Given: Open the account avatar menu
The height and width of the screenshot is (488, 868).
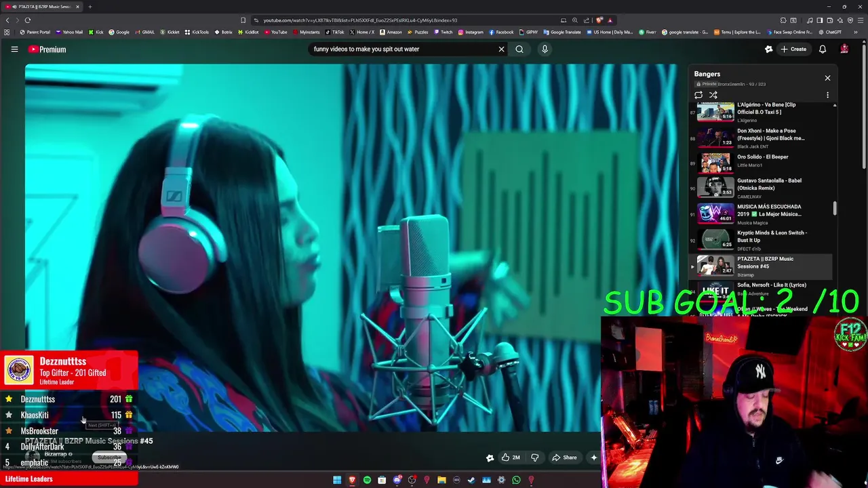Looking at the screenshot, I should coord(844,49).
